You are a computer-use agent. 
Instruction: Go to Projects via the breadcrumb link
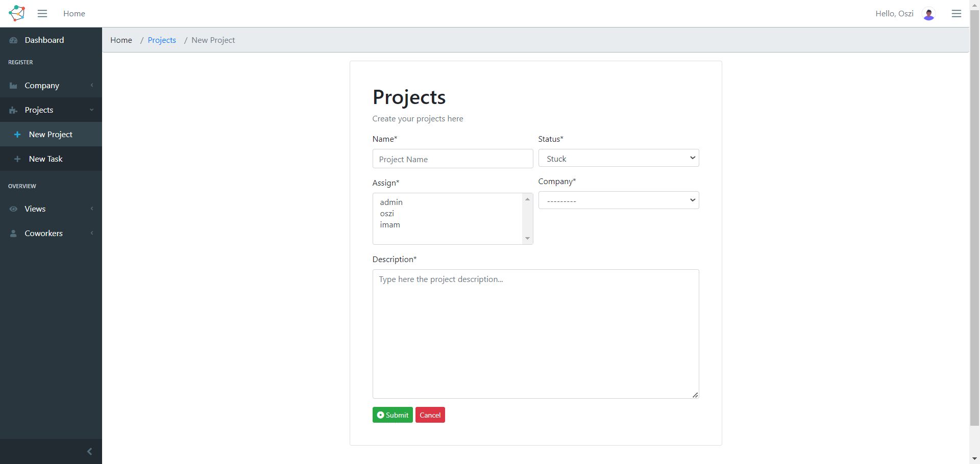coord(162,40)
